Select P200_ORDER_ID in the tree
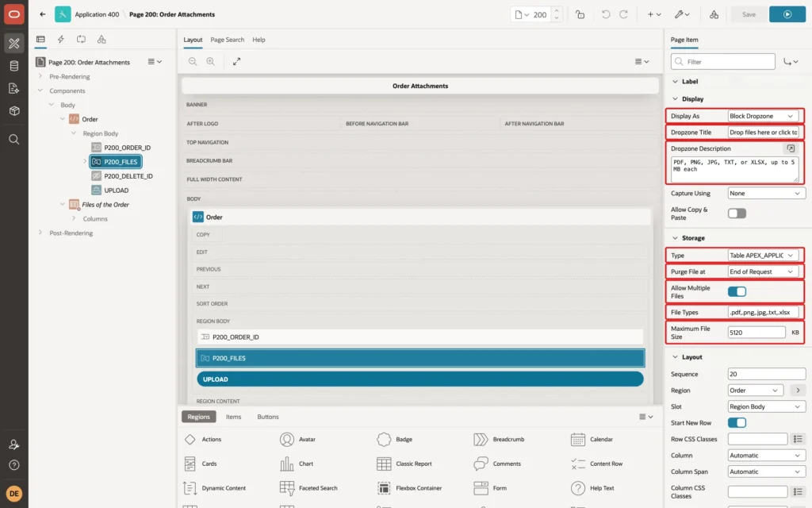812x508 pixels. (x=127, y=148)
